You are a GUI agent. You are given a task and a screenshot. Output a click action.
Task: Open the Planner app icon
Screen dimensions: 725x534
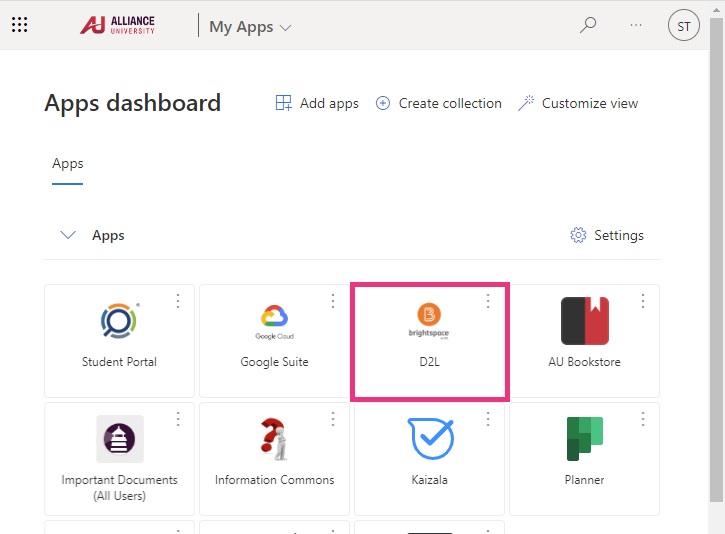[584, 439]
